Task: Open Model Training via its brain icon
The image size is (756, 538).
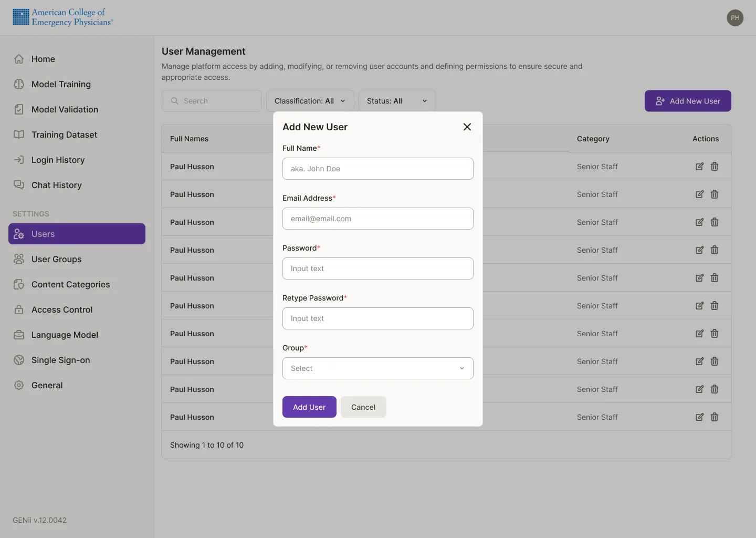Action: pos(19,84)
